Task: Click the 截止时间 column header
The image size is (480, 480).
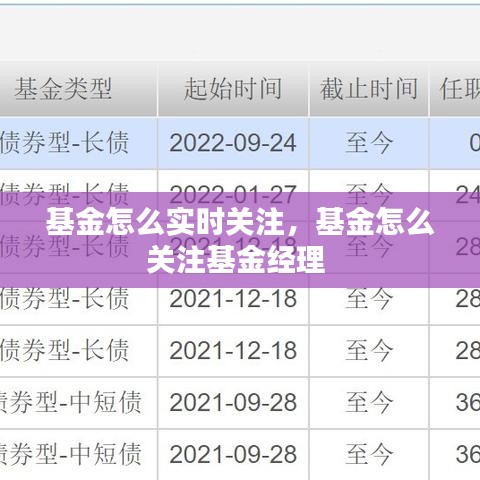Action: (x=369, y=89)
